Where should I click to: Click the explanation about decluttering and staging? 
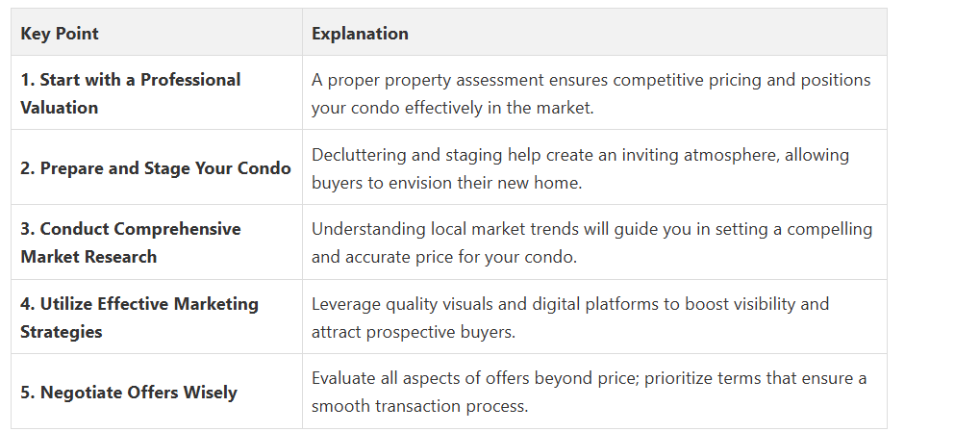pos(580,168)
